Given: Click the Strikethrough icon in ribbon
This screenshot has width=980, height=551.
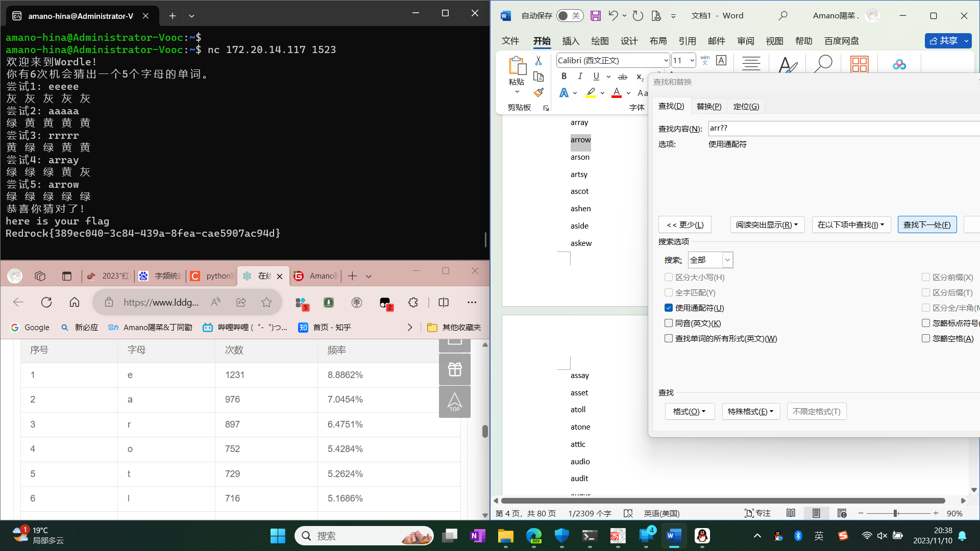Looking at the screenshot, I should pyautogui.click(x=623, y=77).
